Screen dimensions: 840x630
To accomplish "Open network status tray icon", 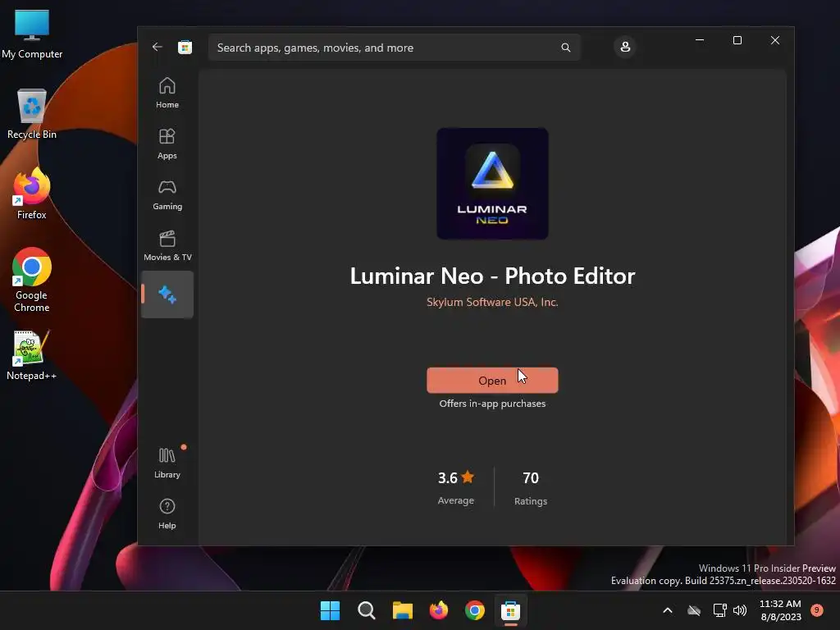I will click(719, 610).
